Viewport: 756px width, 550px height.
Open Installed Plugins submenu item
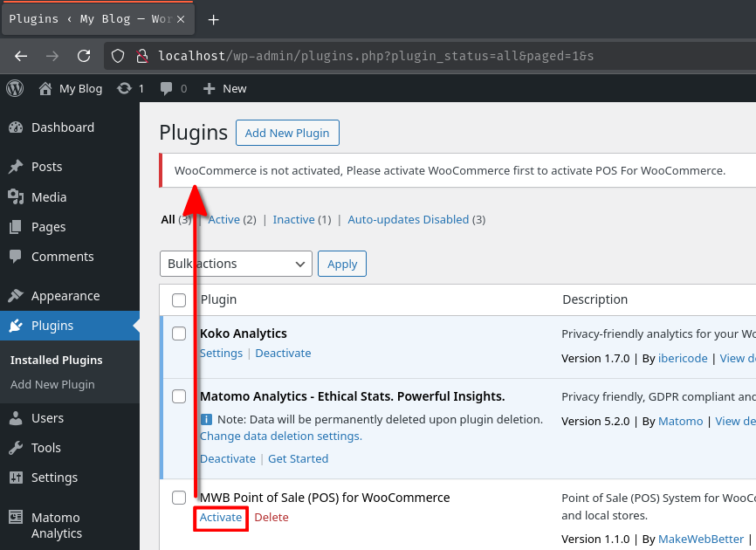click(57, 360)
